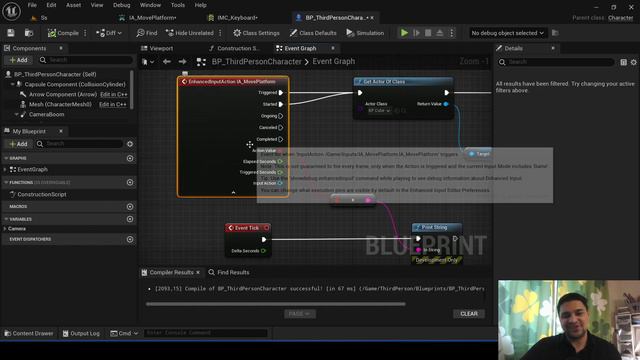640x360 pixels.
Task: Switch to Find Results tab
Action: [229, 272]
